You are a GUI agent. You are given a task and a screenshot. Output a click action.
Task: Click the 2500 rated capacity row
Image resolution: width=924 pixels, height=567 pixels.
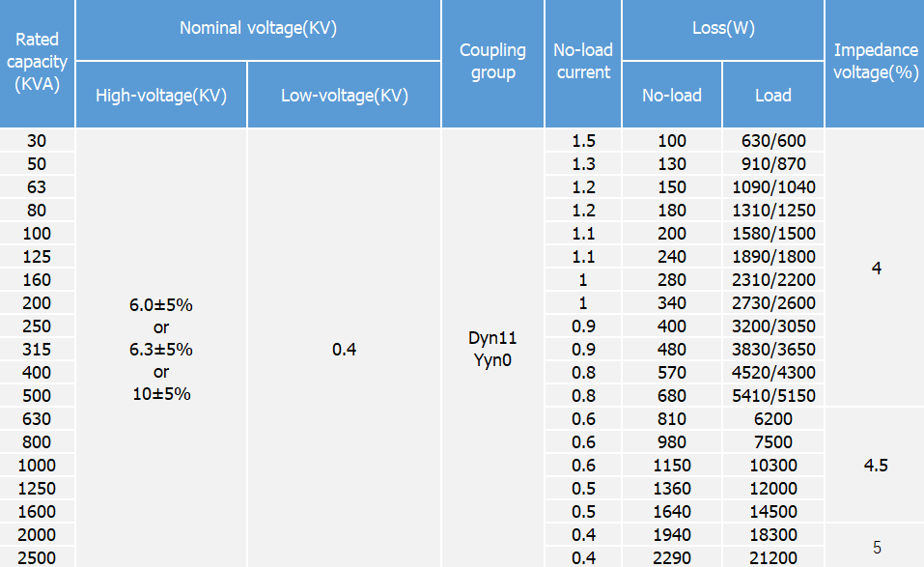tap(37, 557)
